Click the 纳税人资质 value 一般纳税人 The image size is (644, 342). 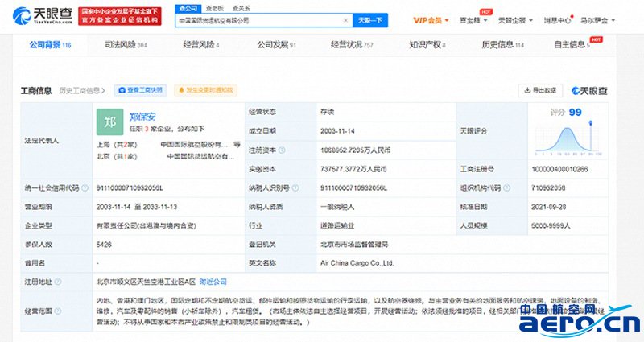pos(337,207)
